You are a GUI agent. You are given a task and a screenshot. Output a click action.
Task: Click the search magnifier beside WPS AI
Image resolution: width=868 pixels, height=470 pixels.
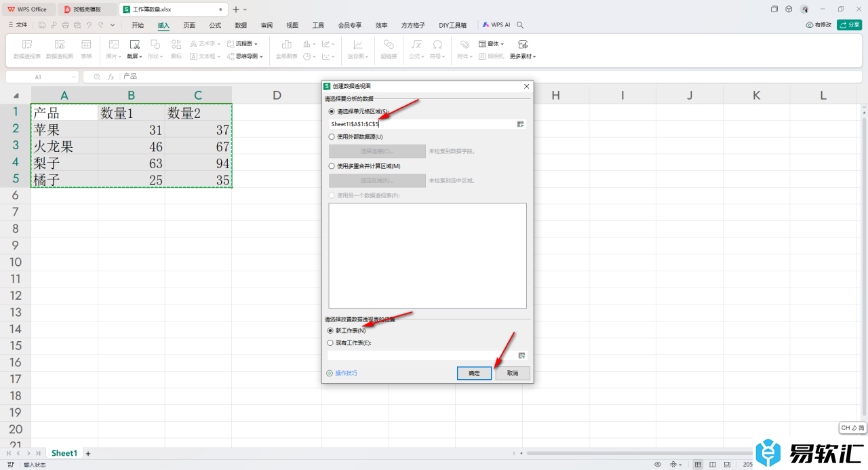click(520, 25)
